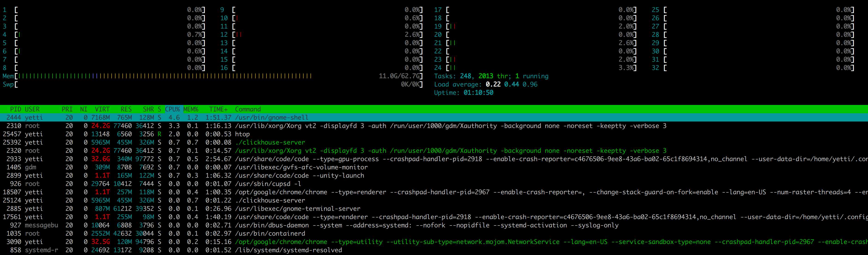Select the htop process row
Viewport: 868px width, 255px height.
[x=242, y=134]
